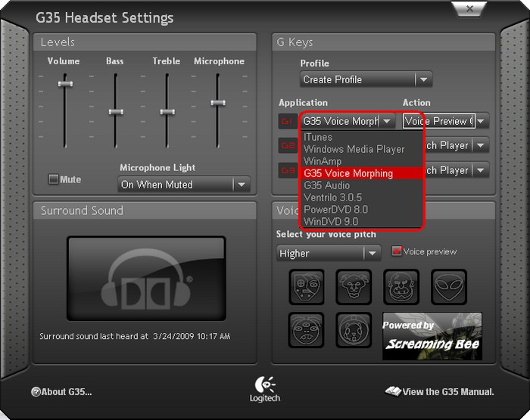
Task: Click the G3 key icon
Action: tap(287, 170)
